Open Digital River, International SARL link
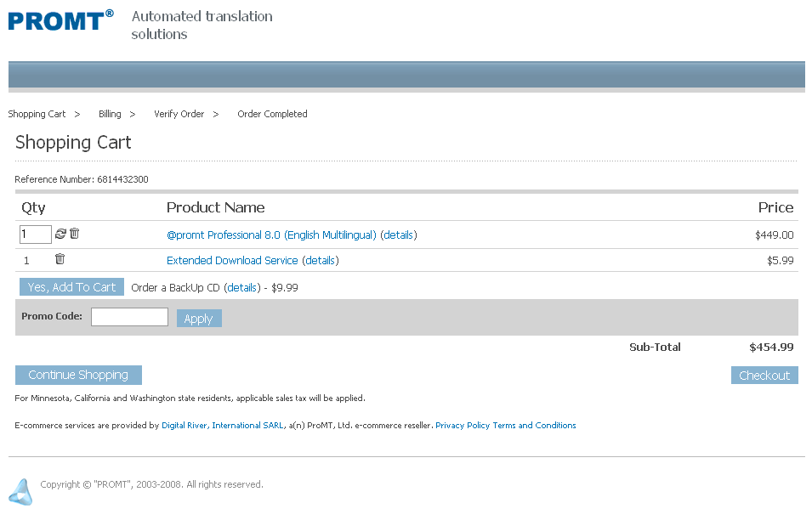Viewport: 812px width, 520px height. [223, 426]
